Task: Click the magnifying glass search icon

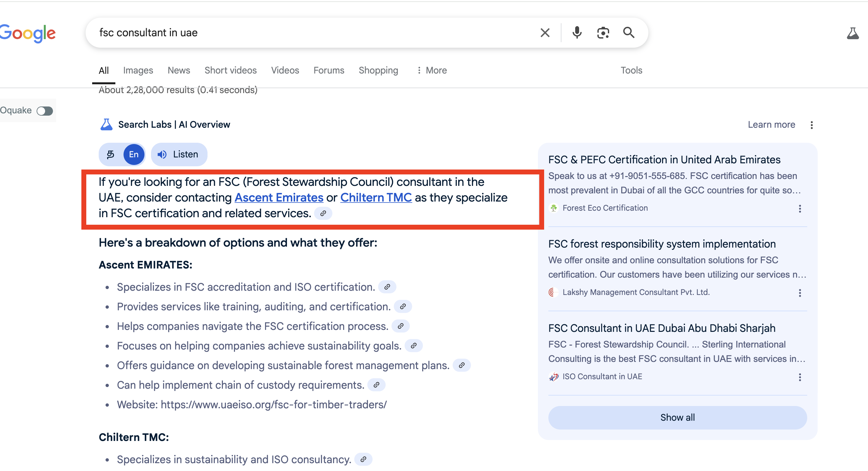Action: pyautogui.click(x=629, y=33)
